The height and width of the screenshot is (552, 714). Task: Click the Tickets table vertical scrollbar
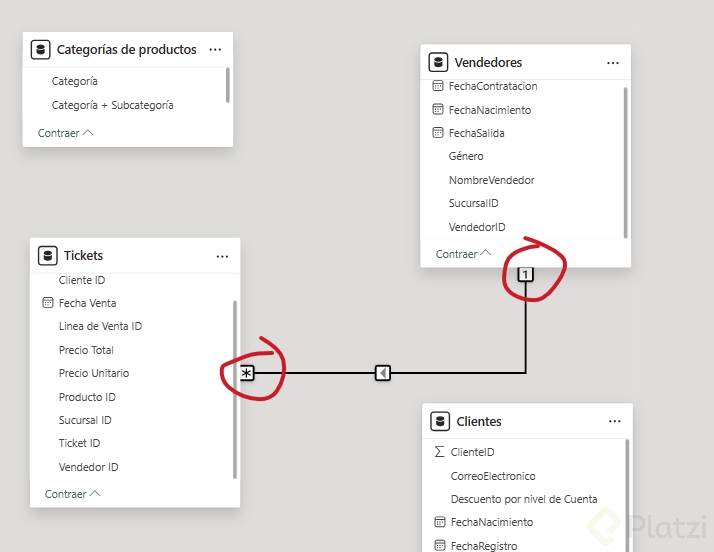[x=235, y=388]
